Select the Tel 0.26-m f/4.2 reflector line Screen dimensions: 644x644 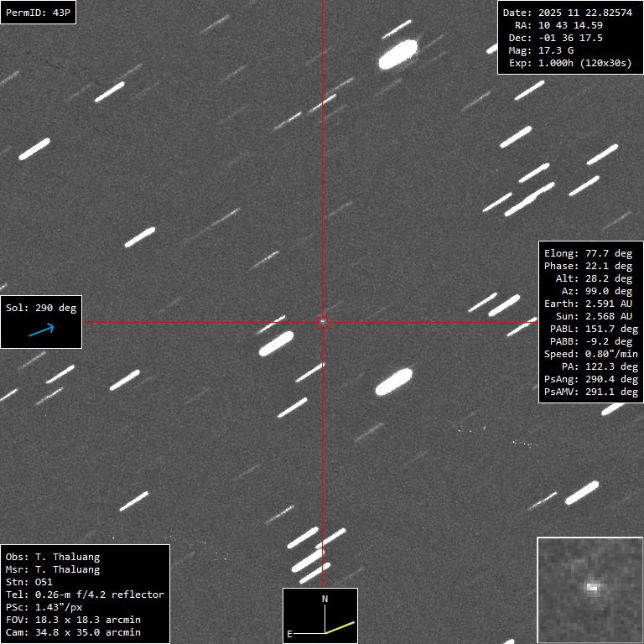[x=85, y=595]
